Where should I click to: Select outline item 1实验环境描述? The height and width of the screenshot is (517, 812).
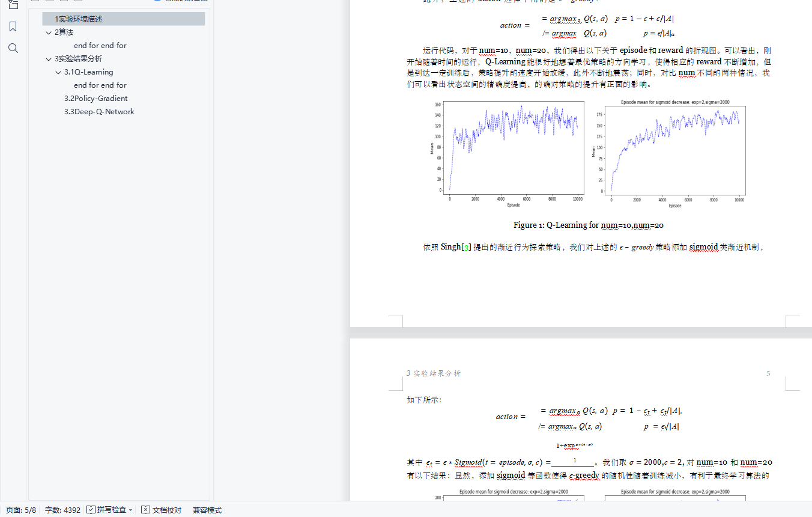pos(124,19)
